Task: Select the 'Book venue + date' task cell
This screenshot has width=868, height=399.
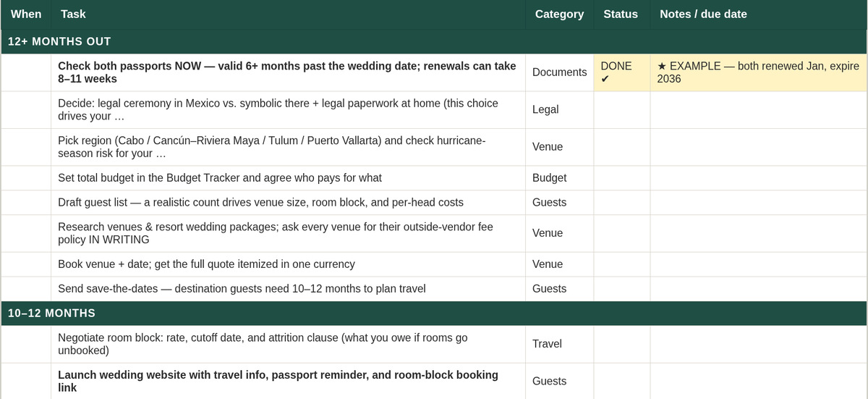Action: (x=289, y=264)
